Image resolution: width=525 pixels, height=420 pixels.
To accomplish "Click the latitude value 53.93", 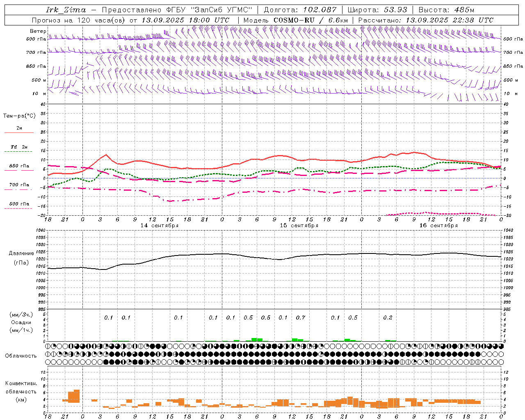I will coord(396,10).
